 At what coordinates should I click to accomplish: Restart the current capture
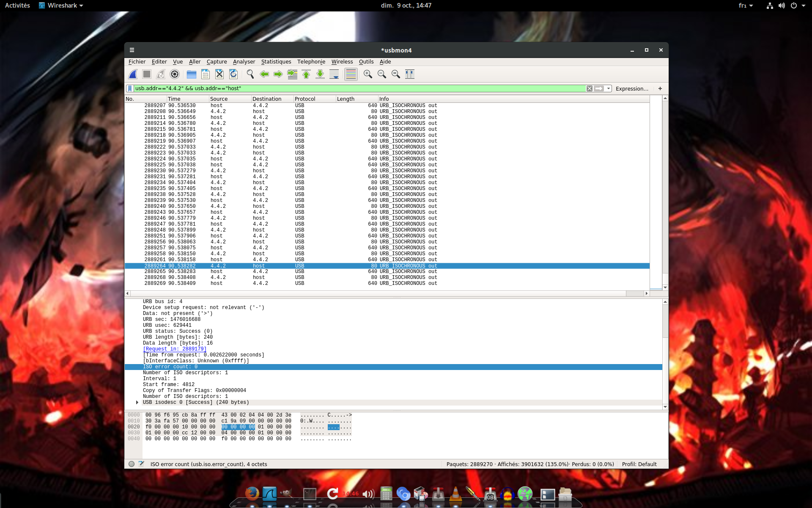click(x=161, y=75)
